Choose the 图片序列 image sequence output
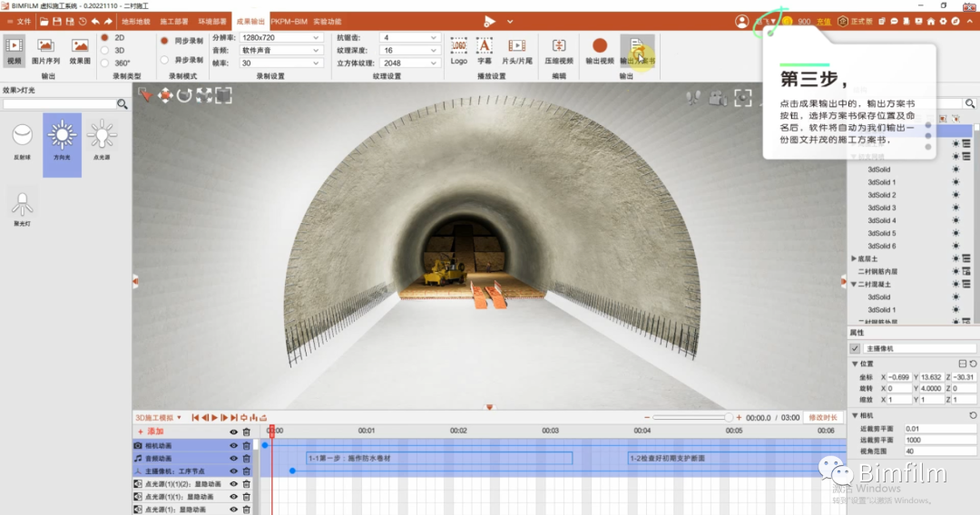 45,51
